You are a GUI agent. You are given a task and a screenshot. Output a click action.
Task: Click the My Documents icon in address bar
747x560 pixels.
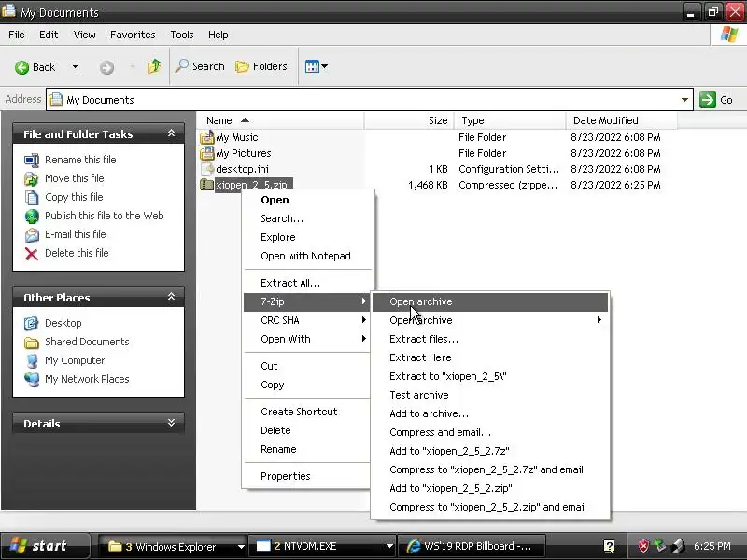[56, 100]
